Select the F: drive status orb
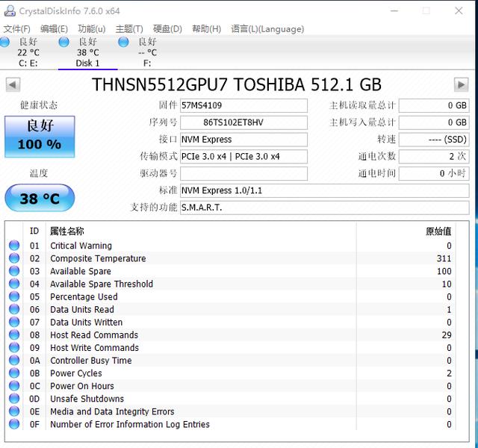The image size is (478, 448). pyautogui.click(x=123, y=42)
